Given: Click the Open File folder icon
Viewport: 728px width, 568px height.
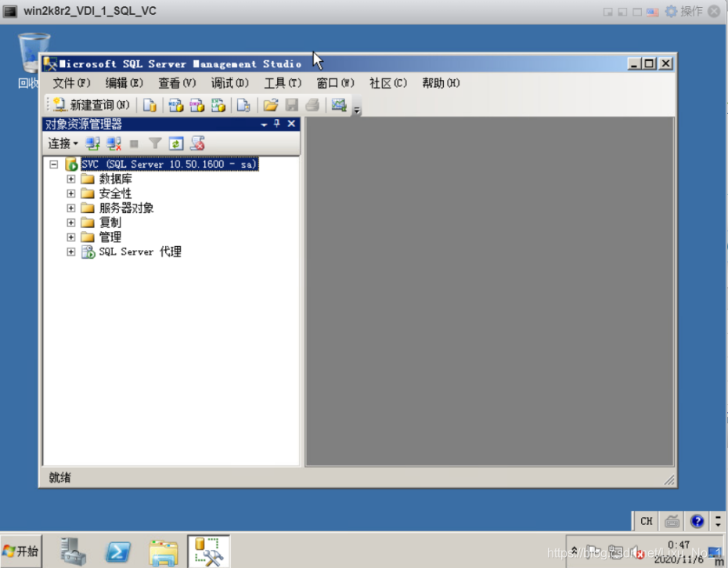Looking at the screenshot, I should click(x=271, y=105).
